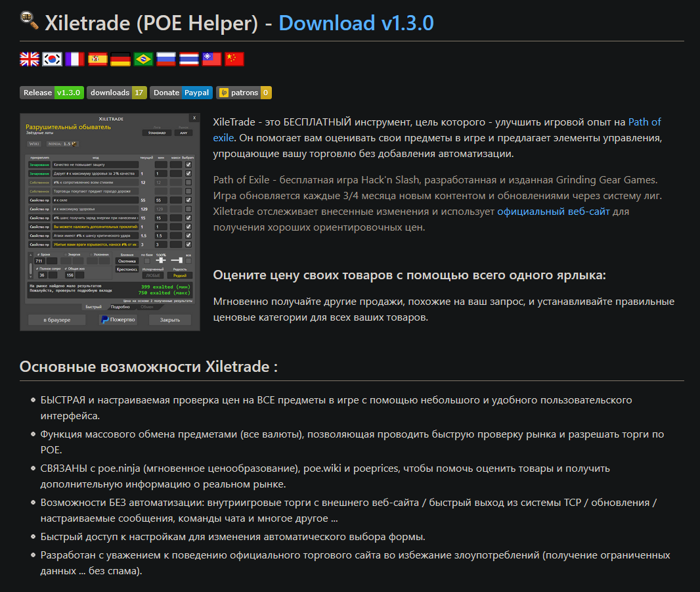This screenshot has width=700, height=592.
Task: Click heading Оцените цену своих товаров
Action: point(409,275)
